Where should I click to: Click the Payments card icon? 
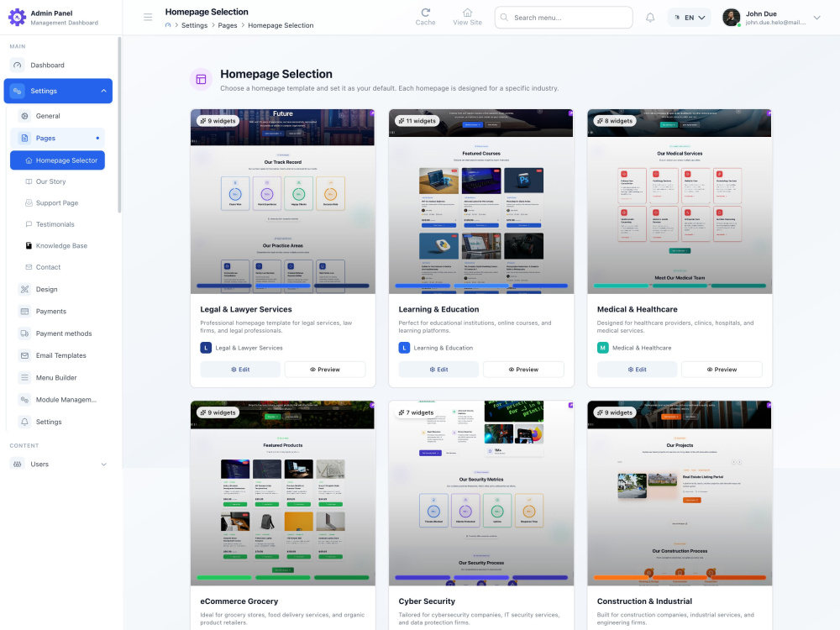point(24,312)
